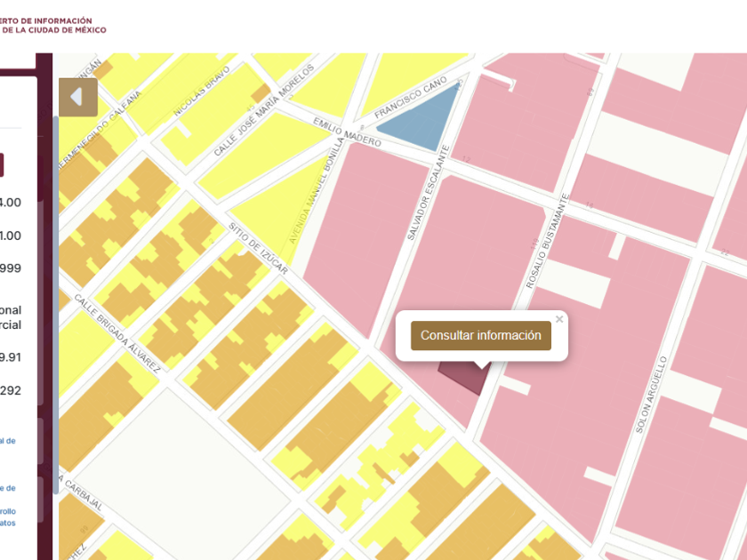The image size is (747, 560).
Task: Collapse the side panel with the left arrow
Action: (x=77, y=97)
